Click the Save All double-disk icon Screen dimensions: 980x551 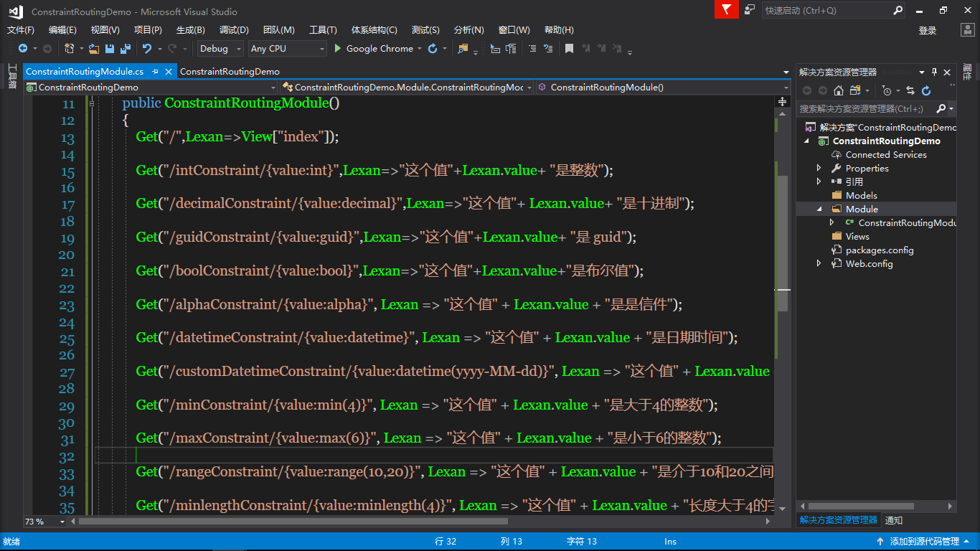tap(125, 49)
